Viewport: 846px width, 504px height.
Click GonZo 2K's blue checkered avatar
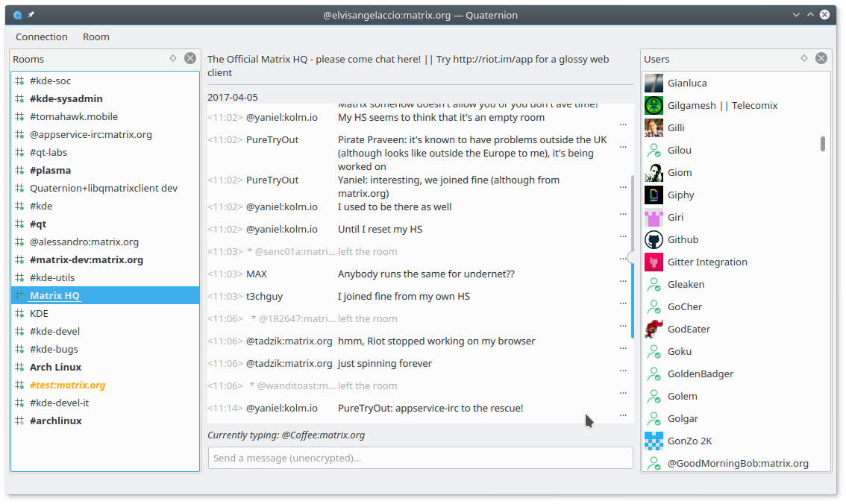pyautogui.click(x=654, y=441)
